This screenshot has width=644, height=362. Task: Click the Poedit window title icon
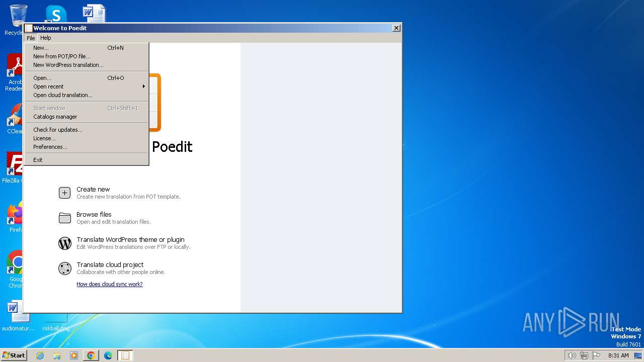click(29, 28)
